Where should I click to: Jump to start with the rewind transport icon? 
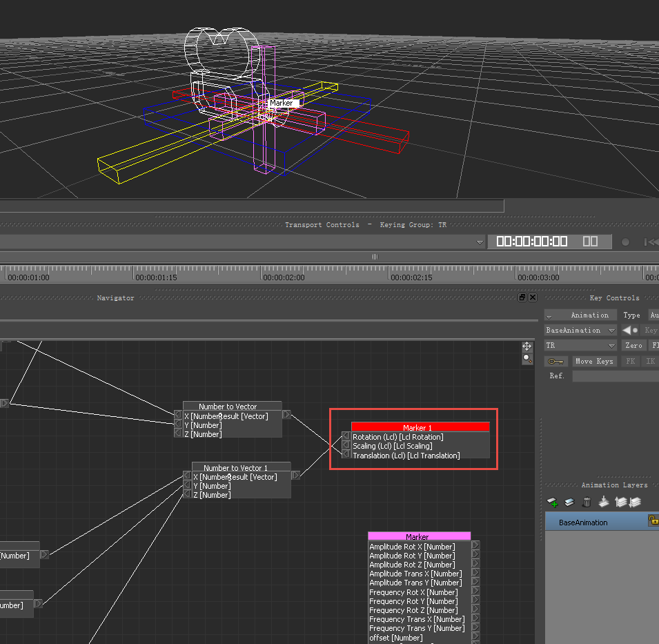(653, 242)
